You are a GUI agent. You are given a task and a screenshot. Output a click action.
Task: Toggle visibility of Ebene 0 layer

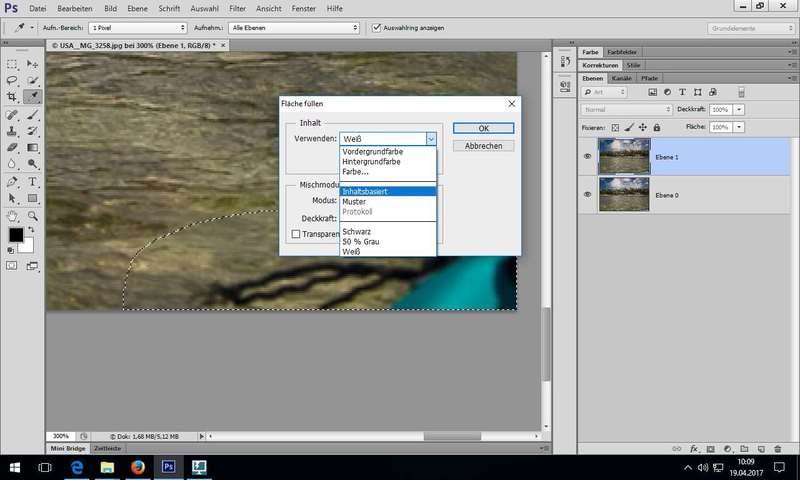587,194
